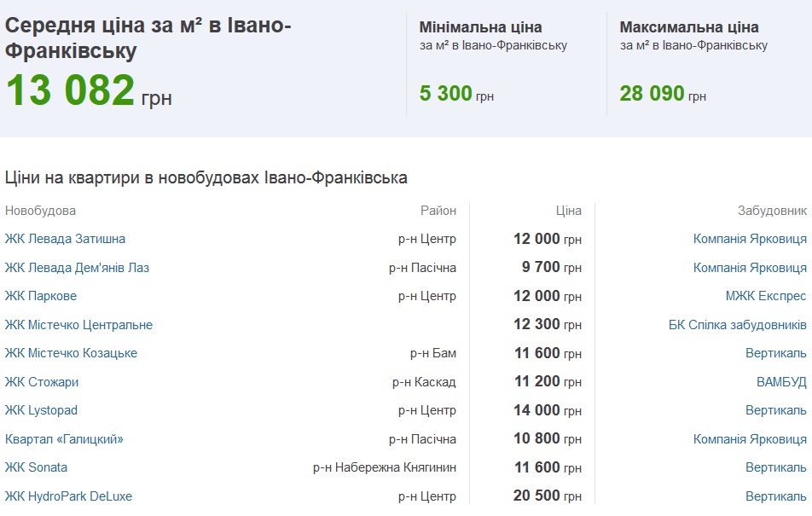
Task: Open ВАМБУД developer page
Action: [781, 382]
